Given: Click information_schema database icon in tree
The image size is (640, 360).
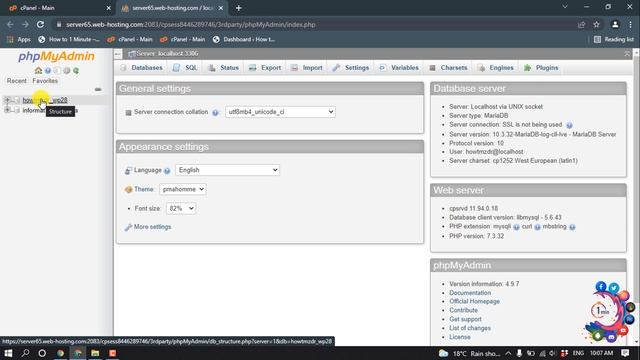Looking at the screenshot, I should pos(16,110).
